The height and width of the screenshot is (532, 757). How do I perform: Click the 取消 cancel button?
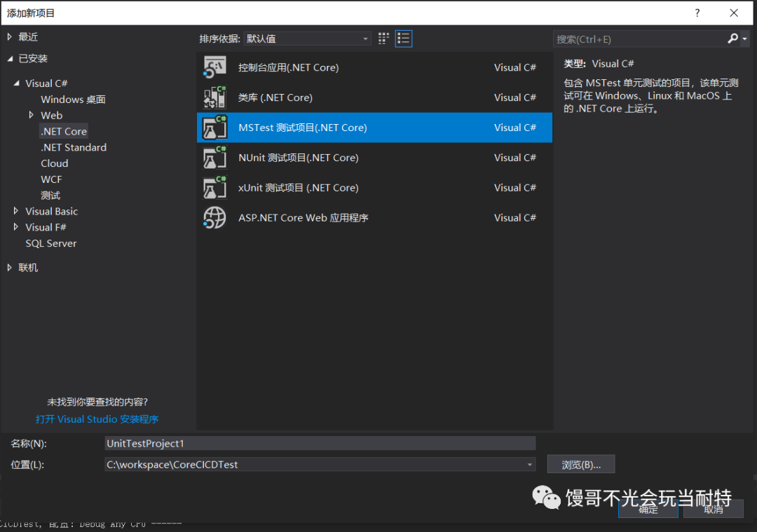pyautogui.click(x=713, y=510)
